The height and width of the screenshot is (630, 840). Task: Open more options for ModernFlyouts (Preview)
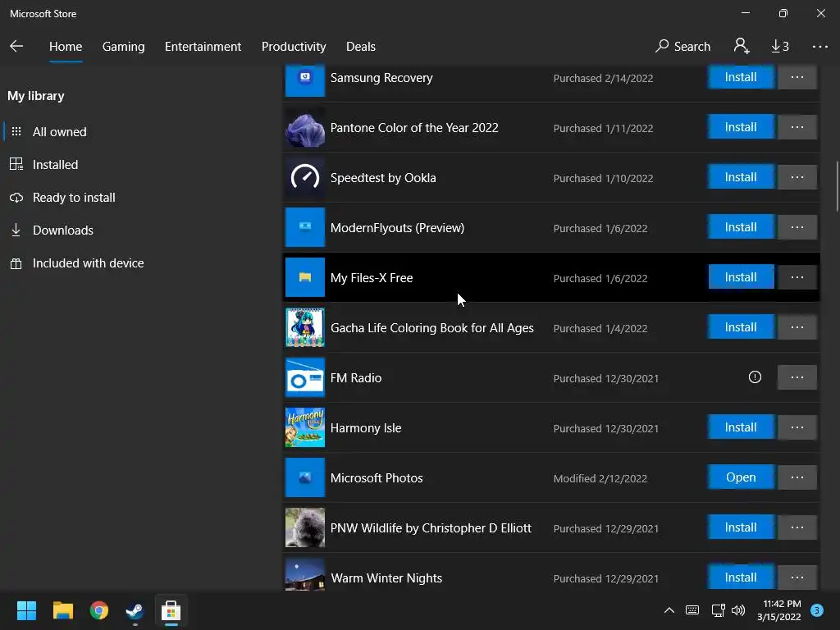click(797, 227)
